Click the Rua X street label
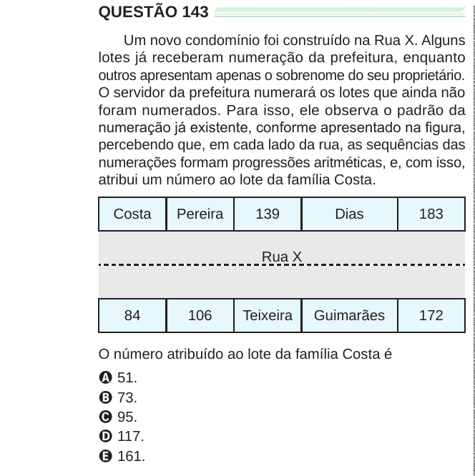 (x=282, y=257)
